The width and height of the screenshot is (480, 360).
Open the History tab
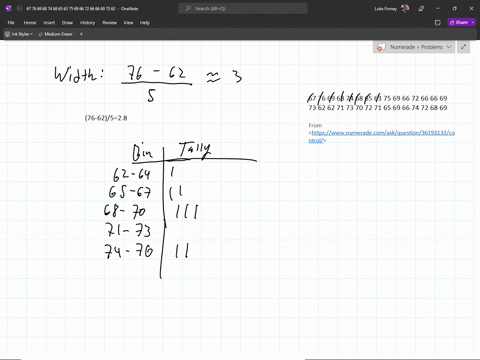point(88,23)
